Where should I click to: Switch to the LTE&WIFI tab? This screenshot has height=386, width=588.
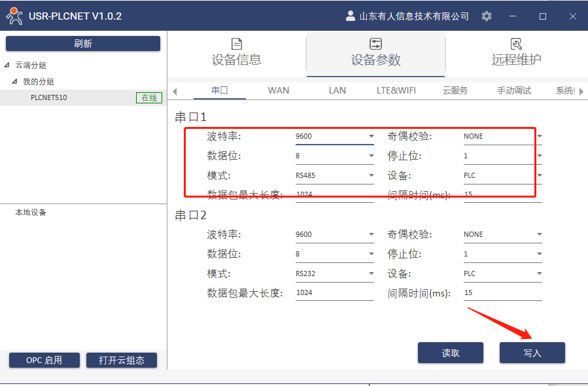click(x=396, y=90)
